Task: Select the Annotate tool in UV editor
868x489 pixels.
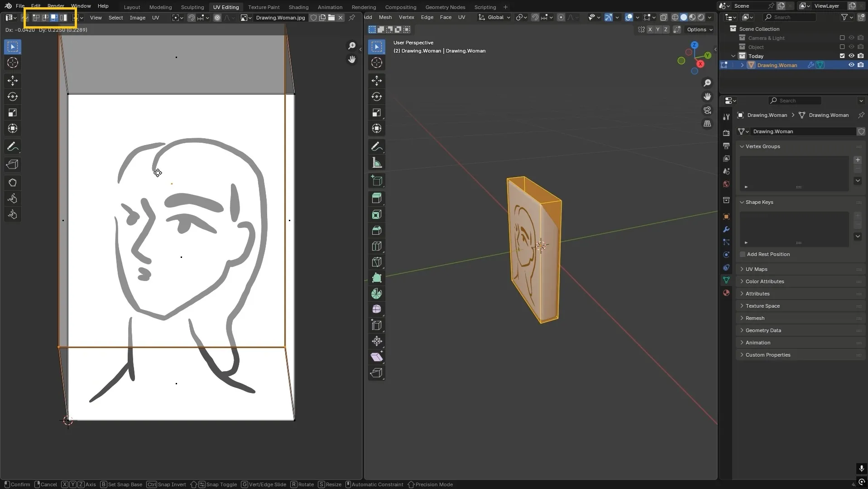Action: [13, 147]
